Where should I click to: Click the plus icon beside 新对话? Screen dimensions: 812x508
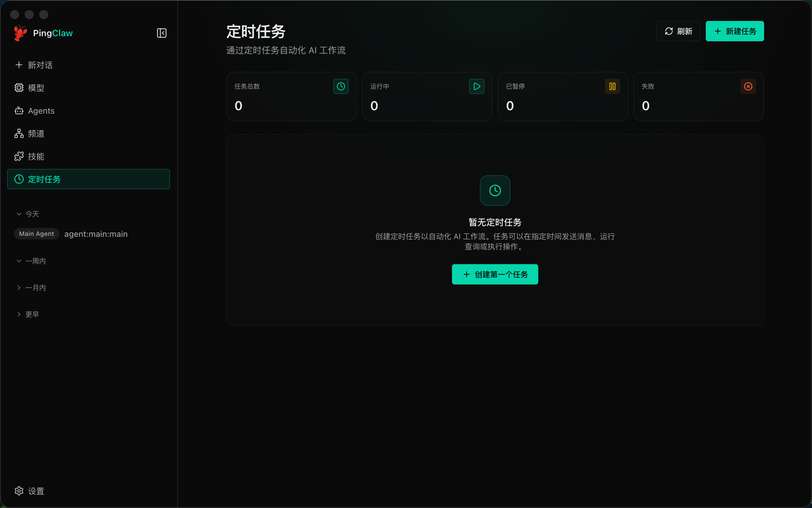tap(19, 65)
